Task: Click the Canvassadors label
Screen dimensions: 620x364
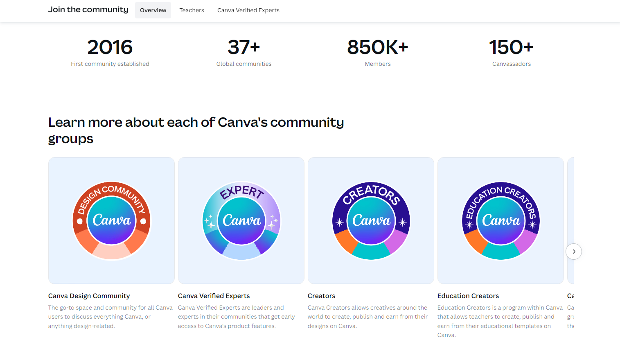Action: coord(512,64)
